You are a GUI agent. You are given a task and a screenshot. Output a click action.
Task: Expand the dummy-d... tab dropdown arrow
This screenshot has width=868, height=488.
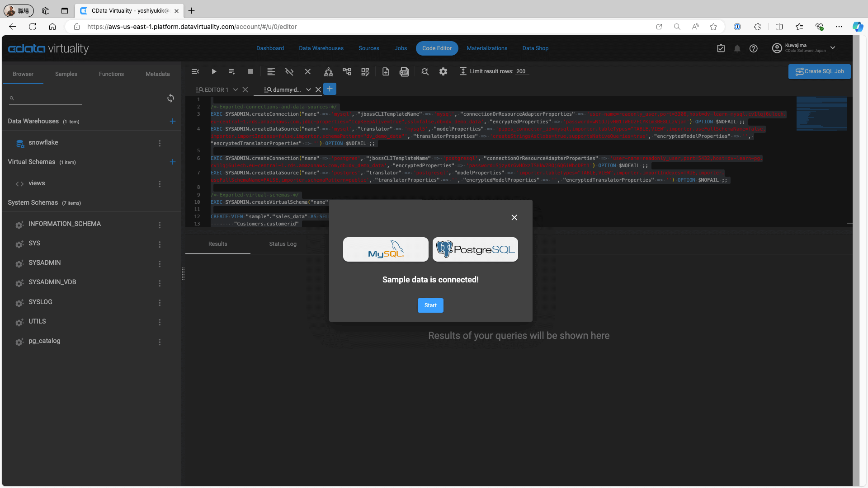click(308, 89)
